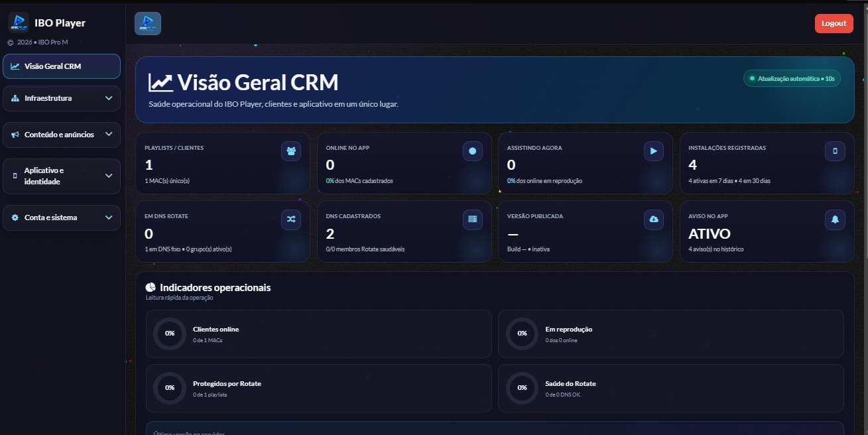This screenshot has height=435, width=868.
Task: Click the megaphone icon for Conteúdo e anúncios
Action: click(15, 135)
